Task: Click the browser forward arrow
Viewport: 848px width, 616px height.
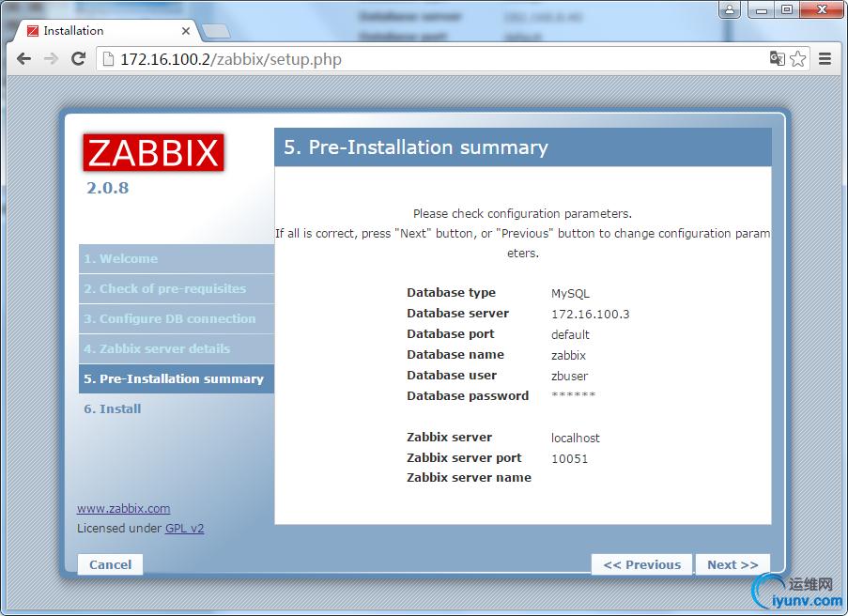Action: coord(52,58)
